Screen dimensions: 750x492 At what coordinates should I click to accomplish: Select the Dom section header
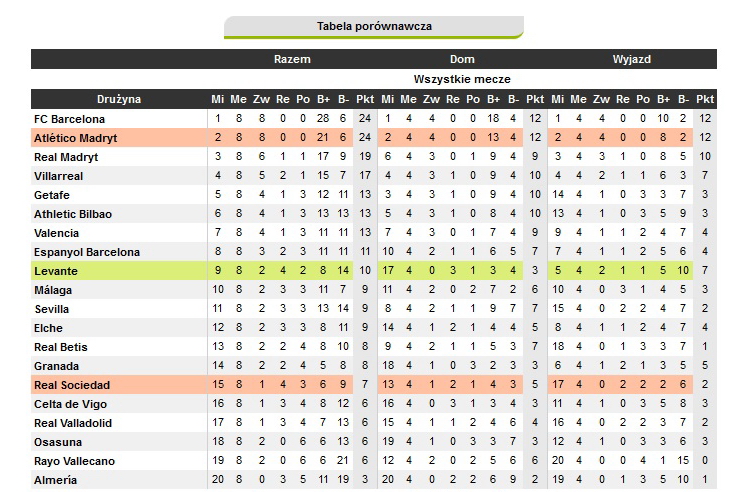pyautogui.click(x=462, y=59)
